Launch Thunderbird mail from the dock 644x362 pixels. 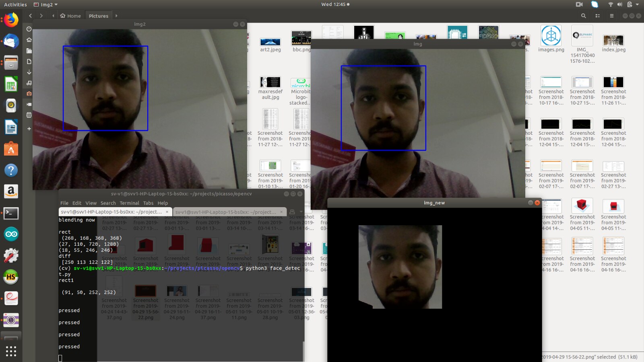11,41
